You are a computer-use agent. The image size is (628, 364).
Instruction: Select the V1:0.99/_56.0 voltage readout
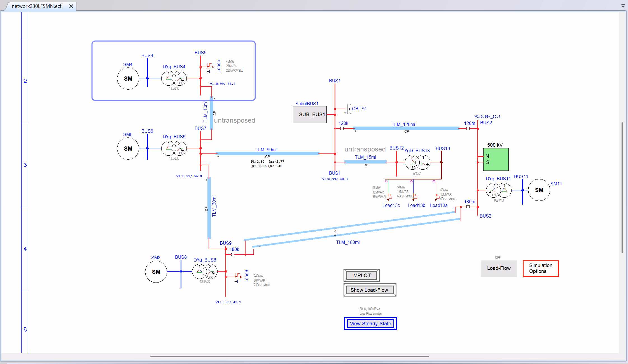189,176
